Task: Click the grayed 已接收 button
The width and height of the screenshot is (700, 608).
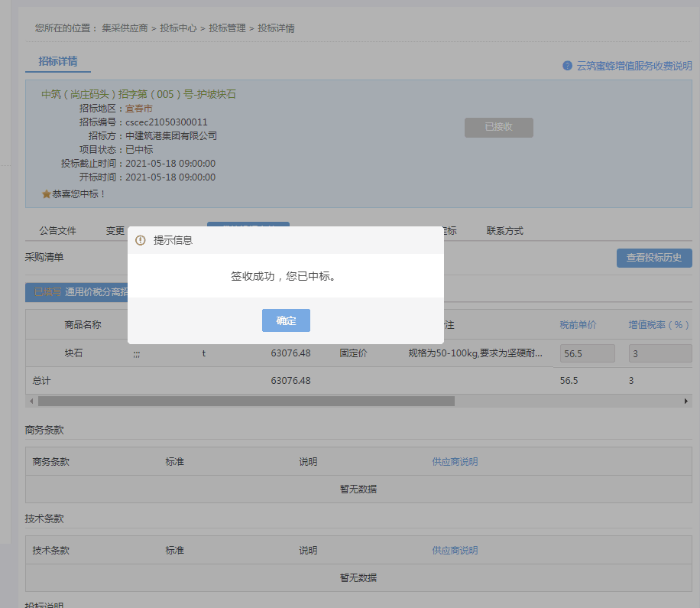Action: click(x=498, y=128)
